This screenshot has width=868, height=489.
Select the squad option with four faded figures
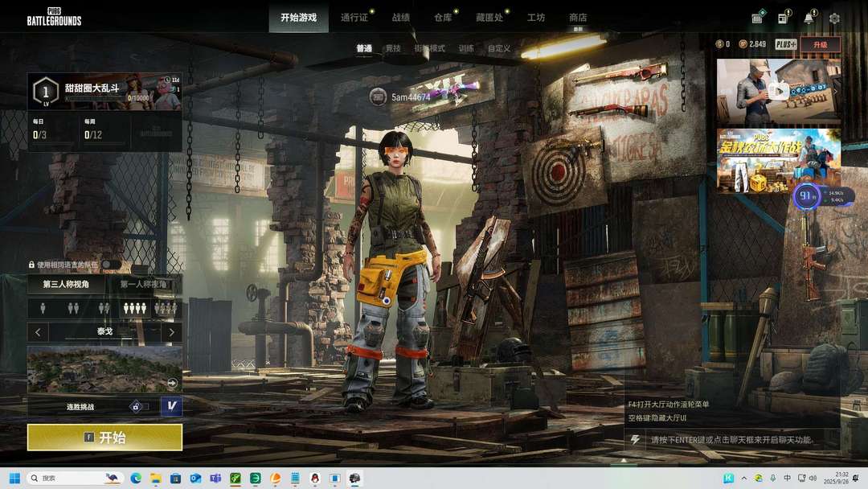[x=166, y=309]
